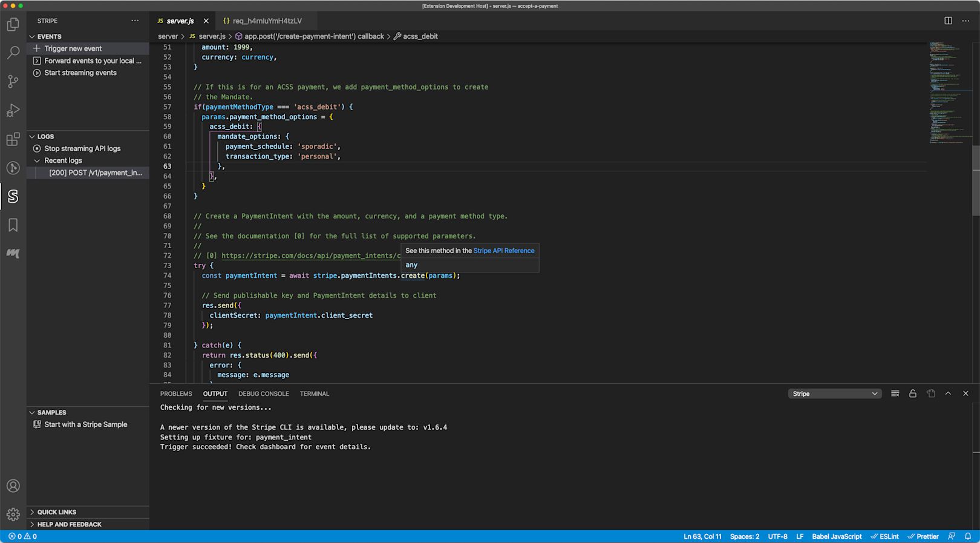
Task: Click Trigger new event
Action: click(x=73, y=48)
